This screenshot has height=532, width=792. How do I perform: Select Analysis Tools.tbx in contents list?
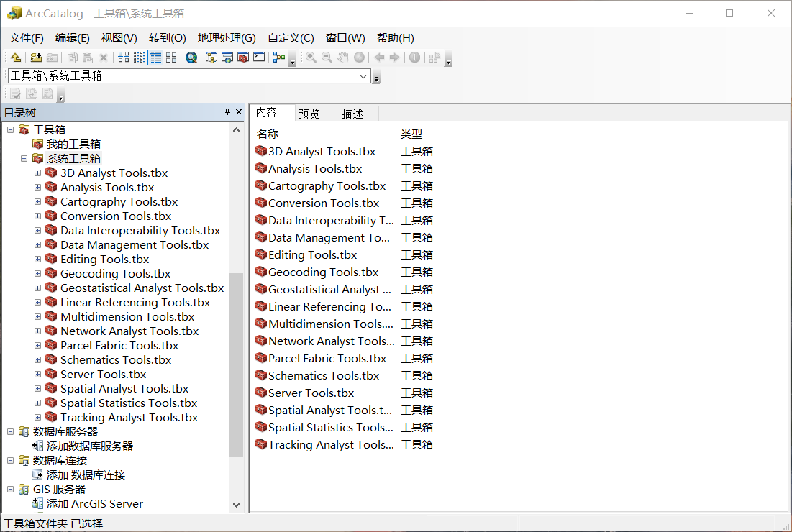coord(315,168)
